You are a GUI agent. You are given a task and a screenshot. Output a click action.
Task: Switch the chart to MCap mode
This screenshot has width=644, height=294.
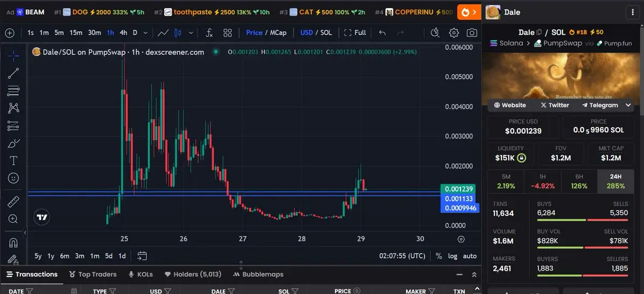pyautogui.click(x=278, y=33)
